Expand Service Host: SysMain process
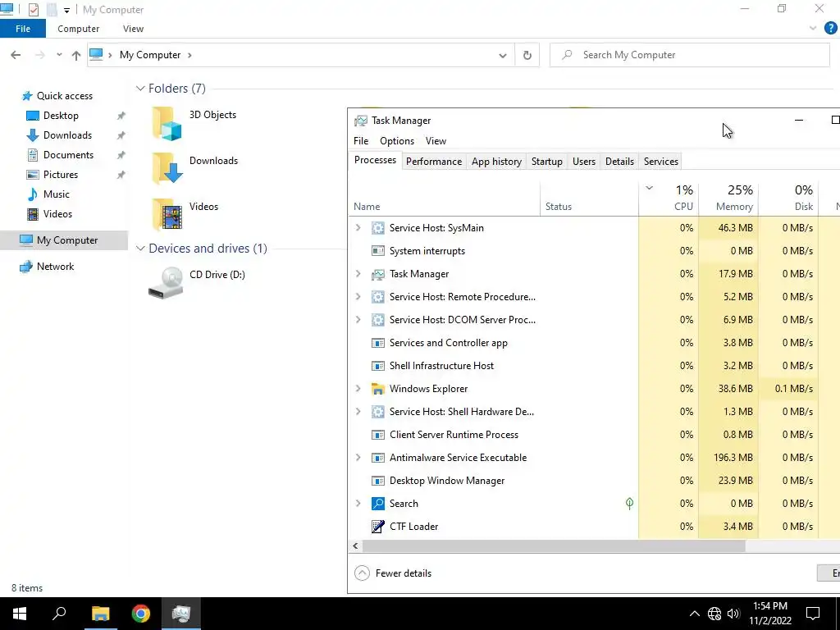The height and width of the screenshot is (630, 840). tap(358, 228)
